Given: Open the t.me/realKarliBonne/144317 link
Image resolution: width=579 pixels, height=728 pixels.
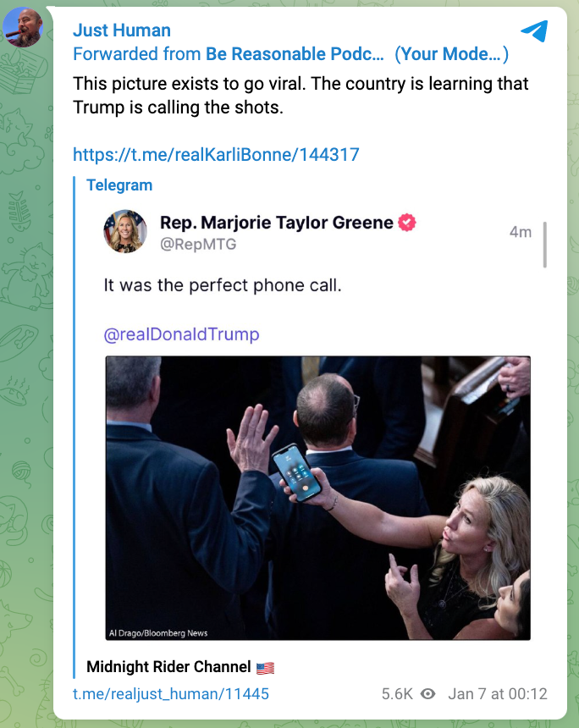Looking at the screenshot, I should click(x=216, y=154).
